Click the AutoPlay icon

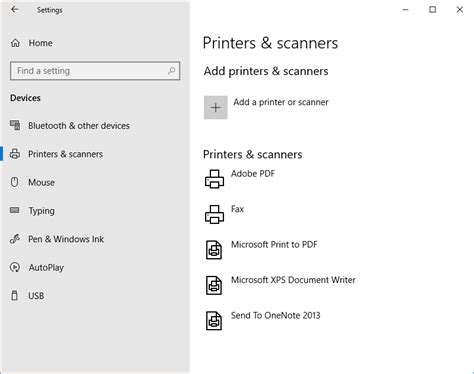tap(15, 267)
